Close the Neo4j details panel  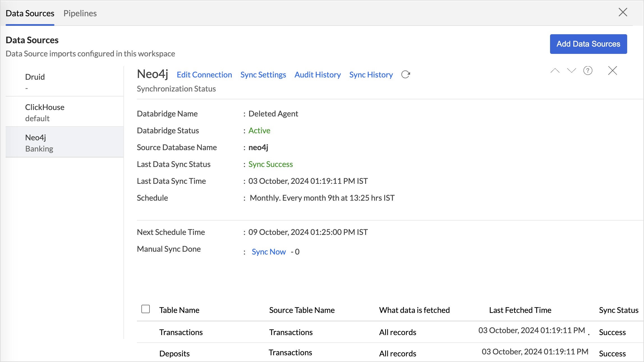[613, 71]
